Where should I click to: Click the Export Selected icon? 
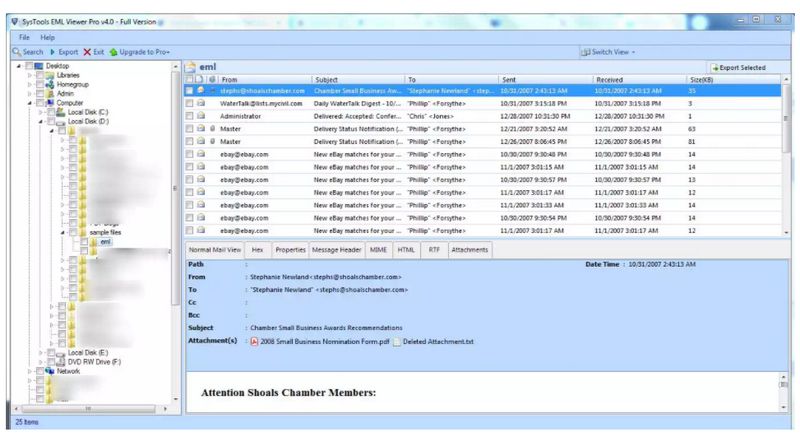(x=716, y=67)
